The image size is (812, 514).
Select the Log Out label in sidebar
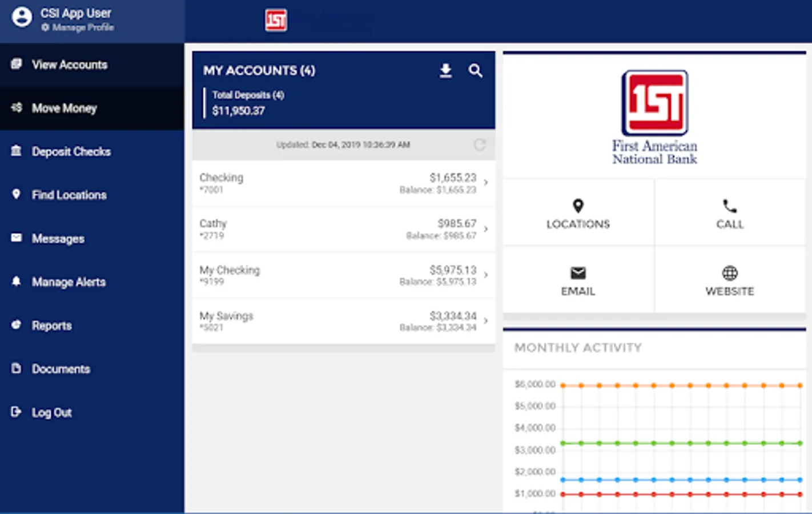[x=52, y=412]
